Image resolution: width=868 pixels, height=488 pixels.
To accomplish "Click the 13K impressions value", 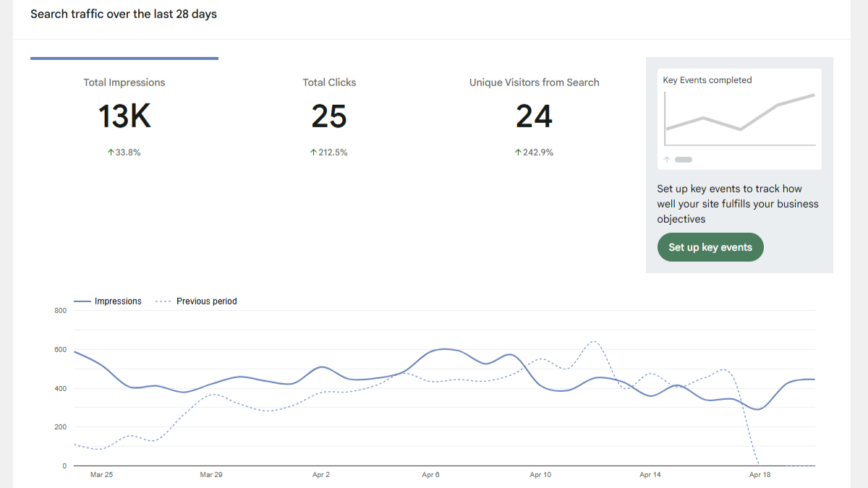I will [x=124, y=116].
